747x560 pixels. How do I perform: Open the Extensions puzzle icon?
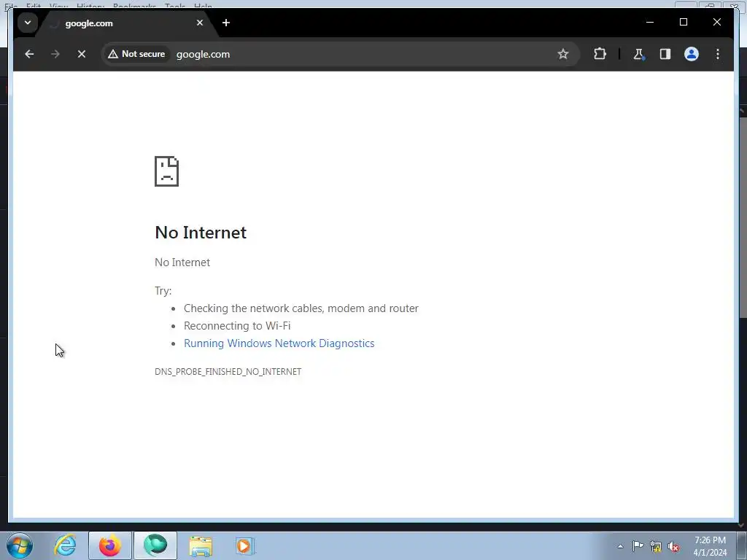(x=600, y=54)
